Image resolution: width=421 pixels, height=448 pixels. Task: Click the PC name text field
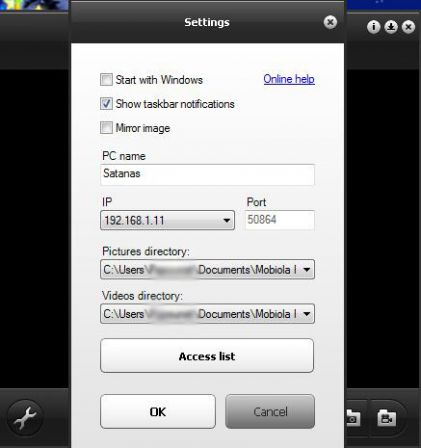[x=207, y=174]
